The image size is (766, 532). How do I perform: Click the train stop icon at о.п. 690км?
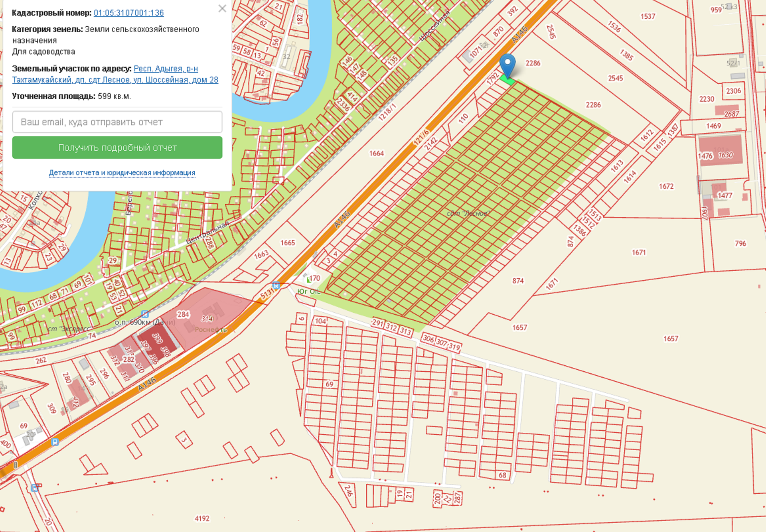[x=145, y=314]
